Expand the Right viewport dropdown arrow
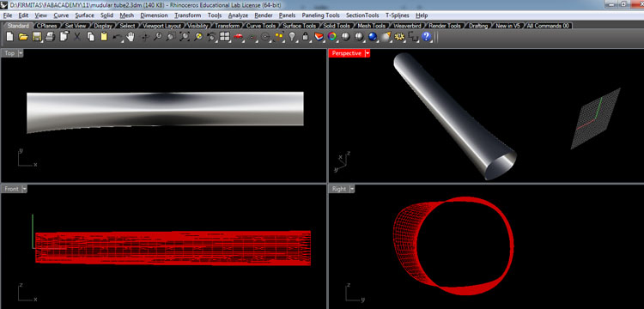Image resolution: width=644 pixels, height=309 pixels. point(351,189)
